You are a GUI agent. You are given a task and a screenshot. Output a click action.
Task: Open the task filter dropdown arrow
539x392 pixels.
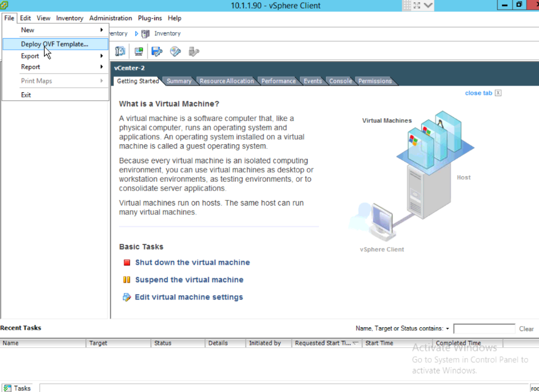[x=448, y=329]
